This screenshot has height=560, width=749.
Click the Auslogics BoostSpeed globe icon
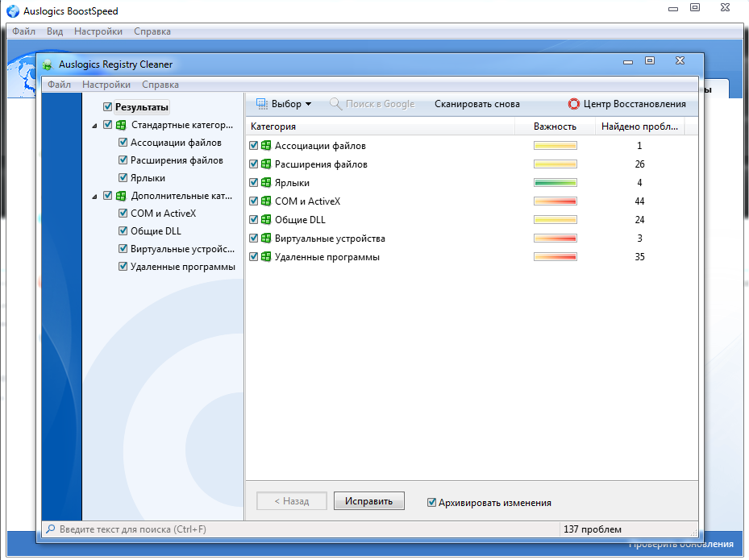(x=13, y=11)
